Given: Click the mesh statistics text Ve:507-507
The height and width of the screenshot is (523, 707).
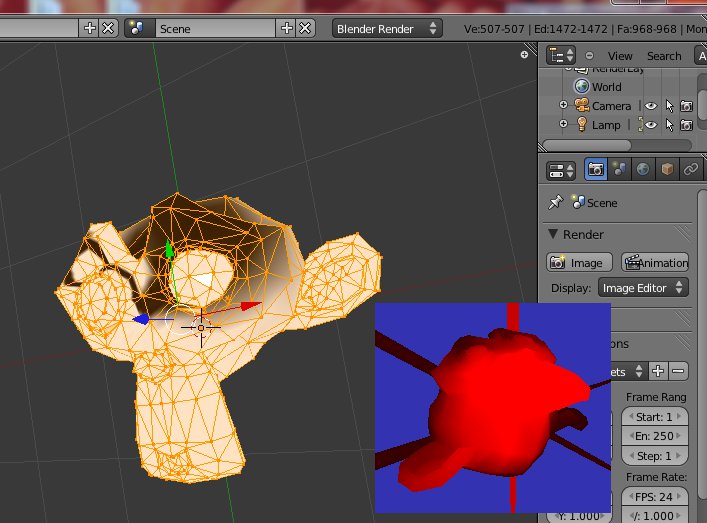Looking at the screenshot, I should pos(494,29).
